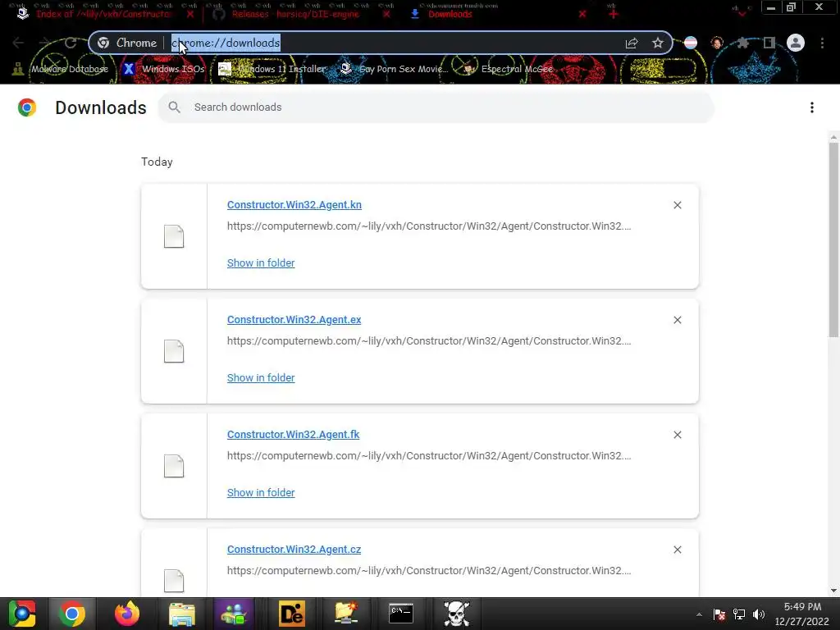Open the Detect It Easy taskbar icon
The width and height of the screenshot is (840, 630).
(292, 614)
